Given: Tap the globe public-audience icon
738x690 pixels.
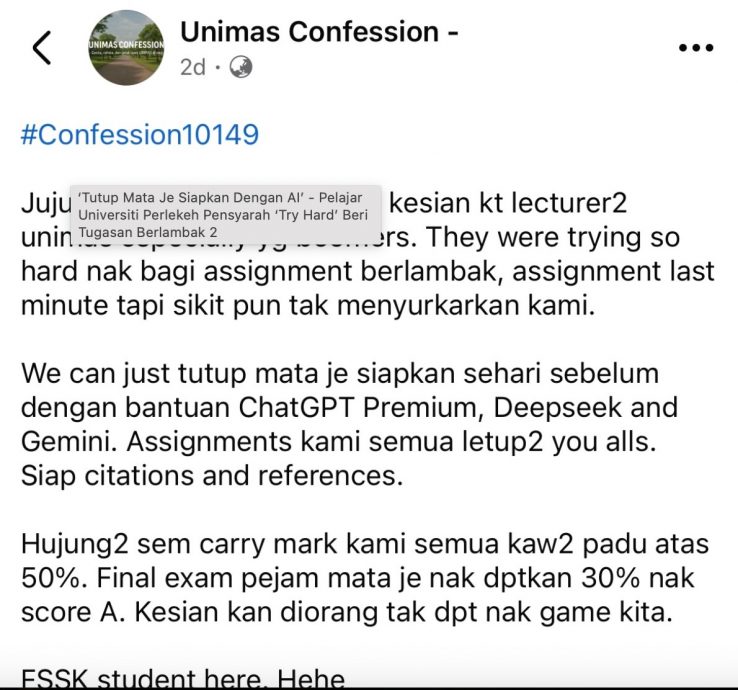Looking at the screenshot, I should (x=241, y=67).
